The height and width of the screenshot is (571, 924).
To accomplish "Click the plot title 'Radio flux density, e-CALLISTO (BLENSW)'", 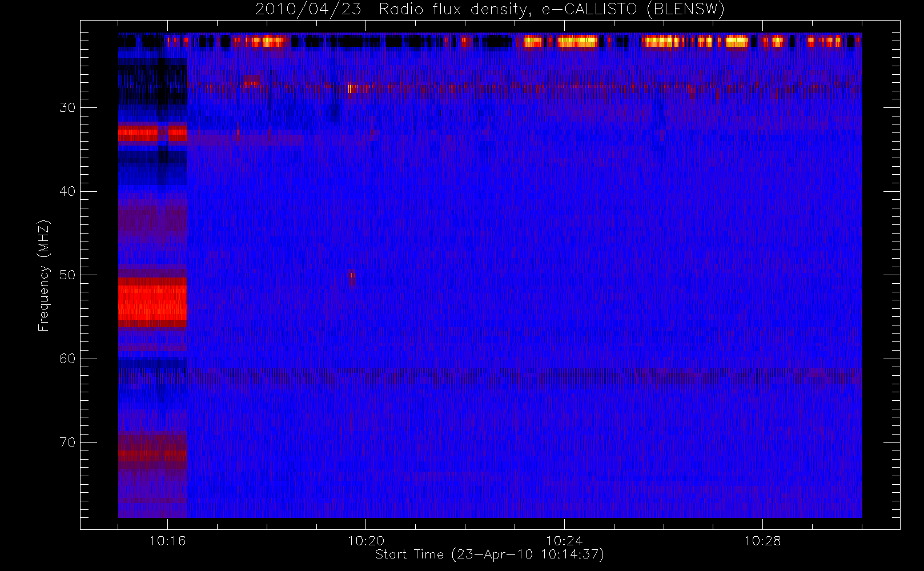I will click(552, 10).
